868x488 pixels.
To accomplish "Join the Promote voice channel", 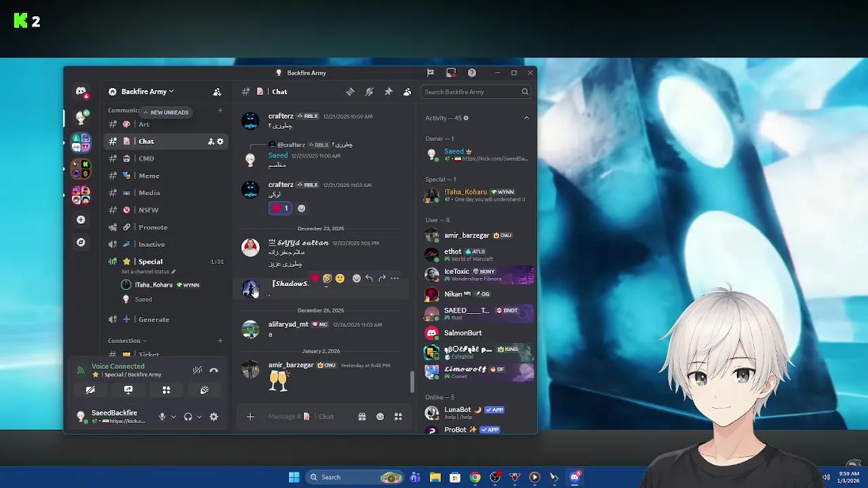I will click(x=166, y=227).
